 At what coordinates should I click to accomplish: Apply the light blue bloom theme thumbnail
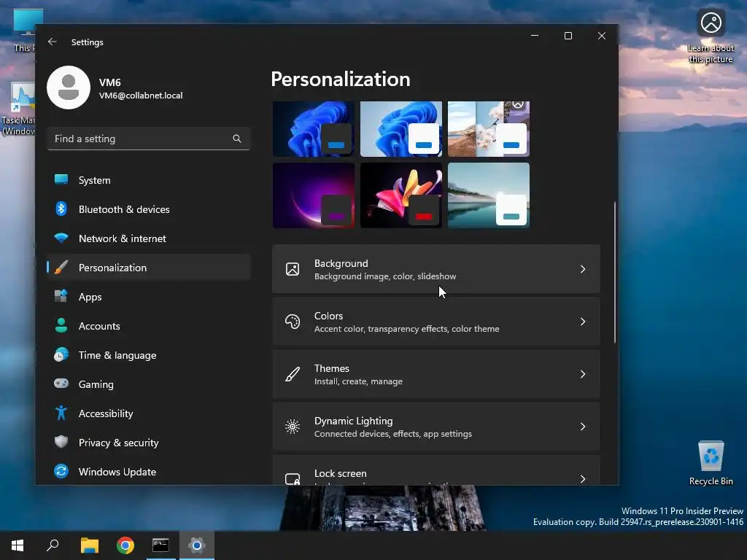point(401,128)
